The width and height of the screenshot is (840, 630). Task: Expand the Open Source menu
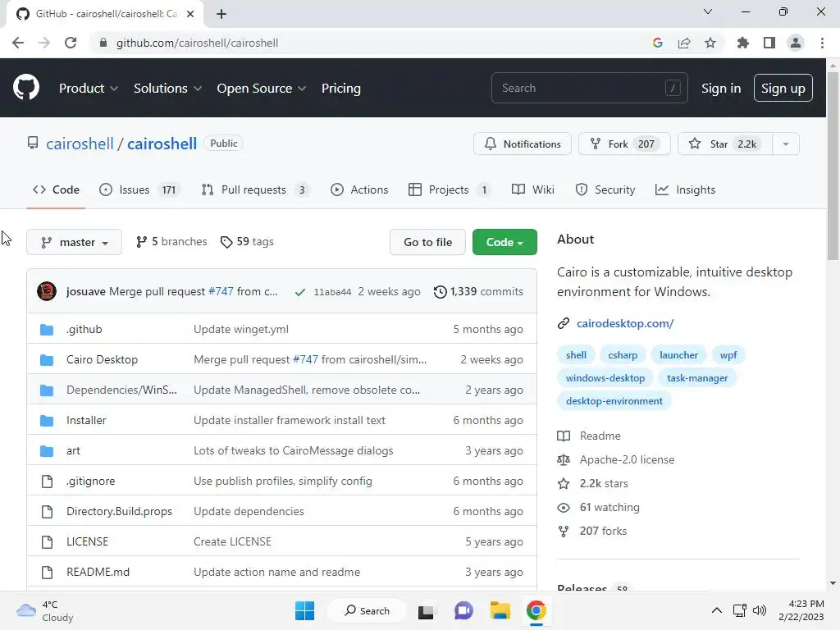pyautogui.click(x=261, y=89)
